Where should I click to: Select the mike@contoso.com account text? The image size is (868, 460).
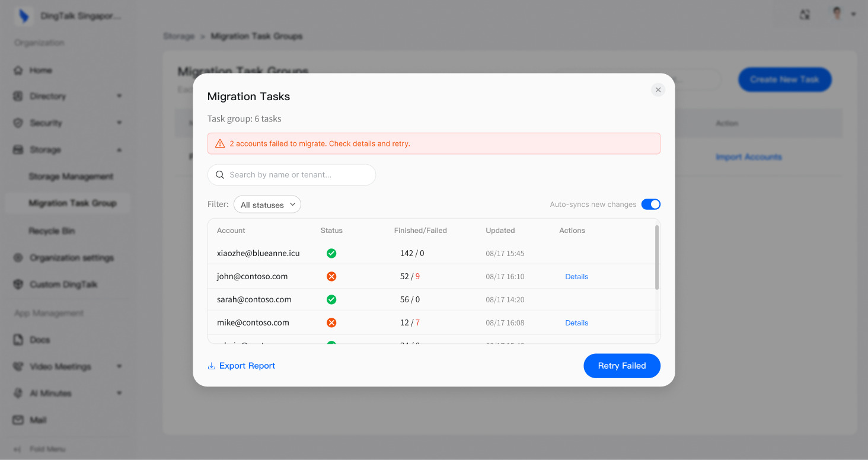point(253,322)
